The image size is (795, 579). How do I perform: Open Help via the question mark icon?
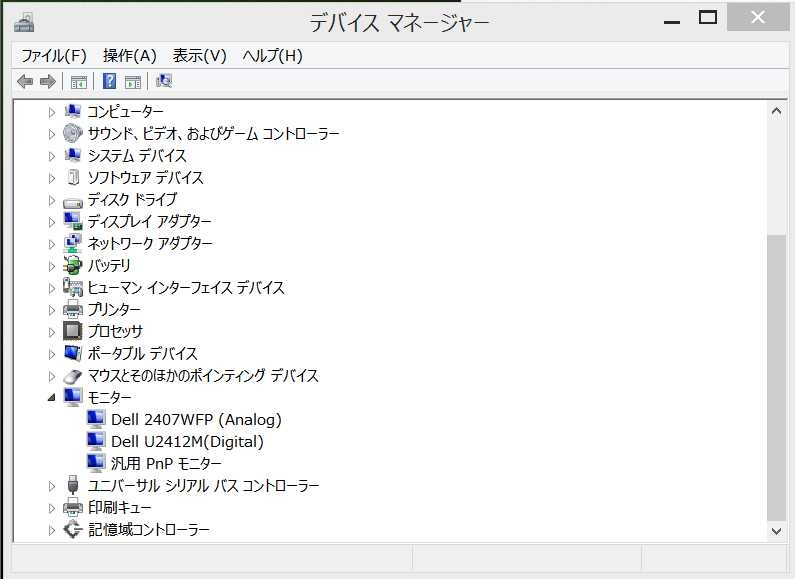click(110, 81)
